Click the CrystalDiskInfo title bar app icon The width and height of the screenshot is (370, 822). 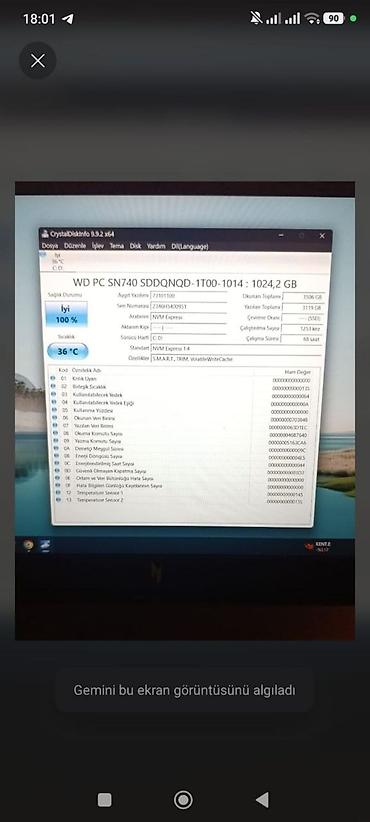(x=46, y=234)
